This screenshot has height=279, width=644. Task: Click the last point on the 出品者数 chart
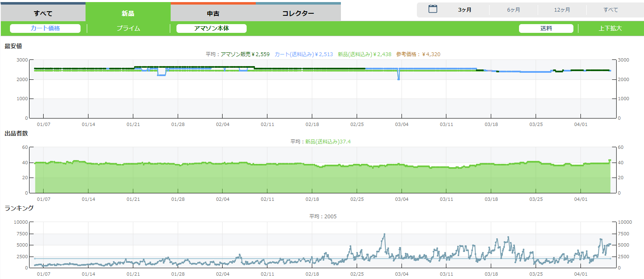(610, 160)
